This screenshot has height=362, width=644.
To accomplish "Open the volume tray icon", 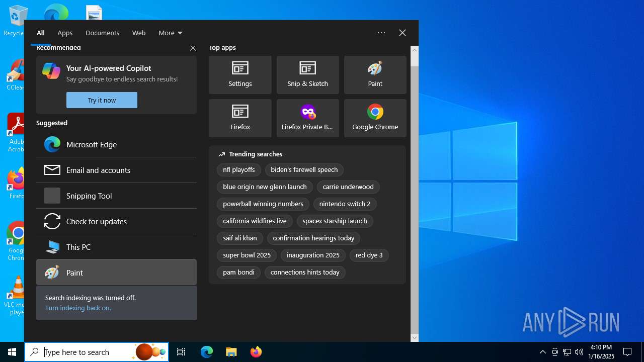I will tap(579, 352).
